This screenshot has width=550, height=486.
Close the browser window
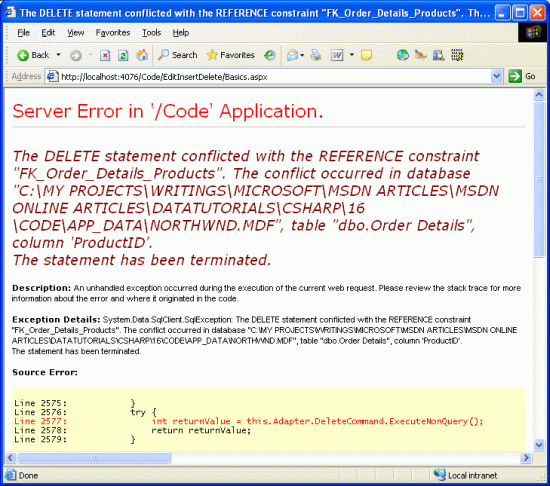tap(537, 13)
